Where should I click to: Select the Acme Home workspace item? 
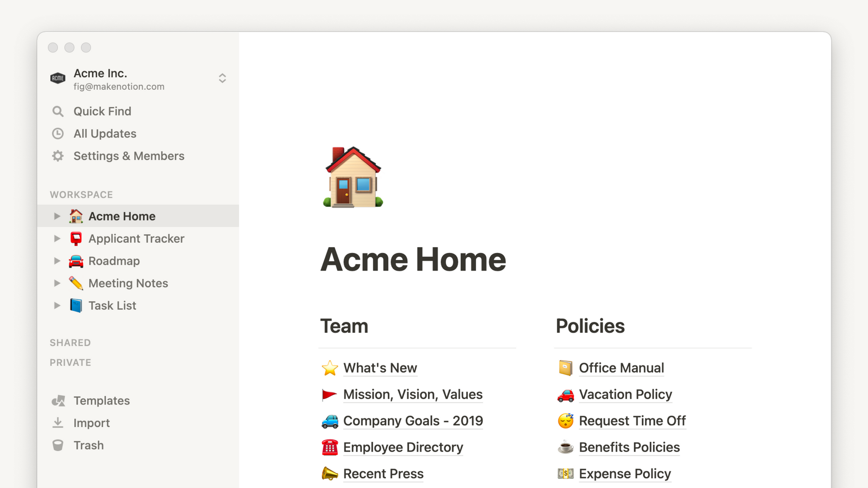122,216
